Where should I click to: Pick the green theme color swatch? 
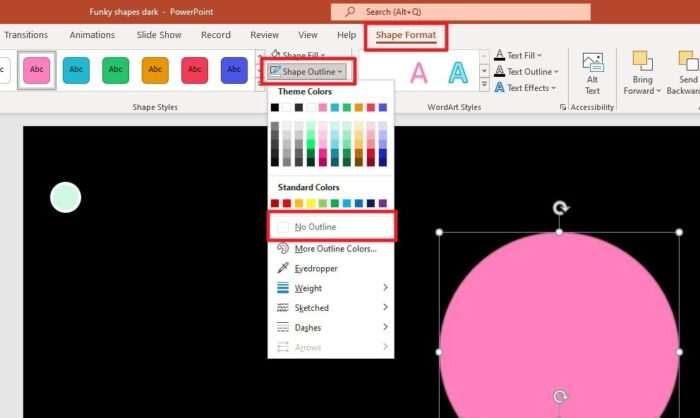click(x=347, y=108)
